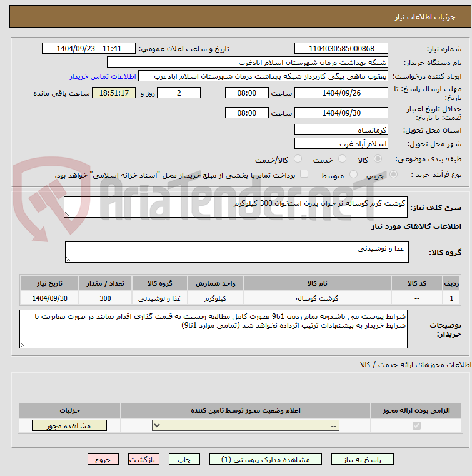Click the جزئیات اطلاعات نیاز page title

424,17
